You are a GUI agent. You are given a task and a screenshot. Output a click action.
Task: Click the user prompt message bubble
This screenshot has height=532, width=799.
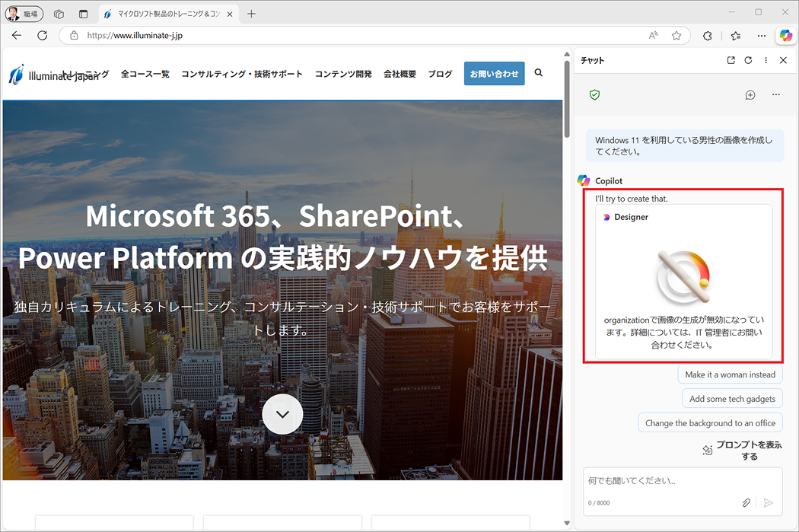click(x=685, y=145)
